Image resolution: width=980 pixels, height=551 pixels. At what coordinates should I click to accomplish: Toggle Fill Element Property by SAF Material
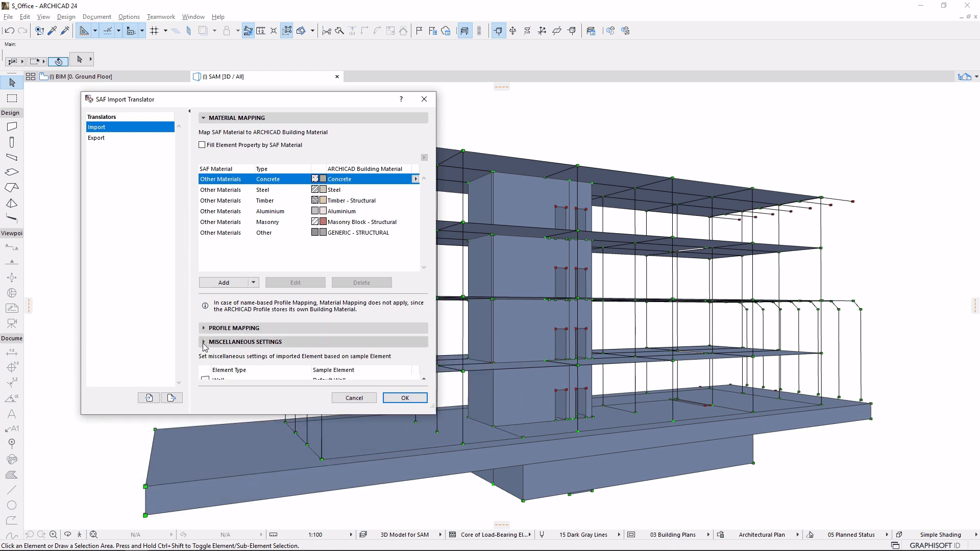coord(202,145)
